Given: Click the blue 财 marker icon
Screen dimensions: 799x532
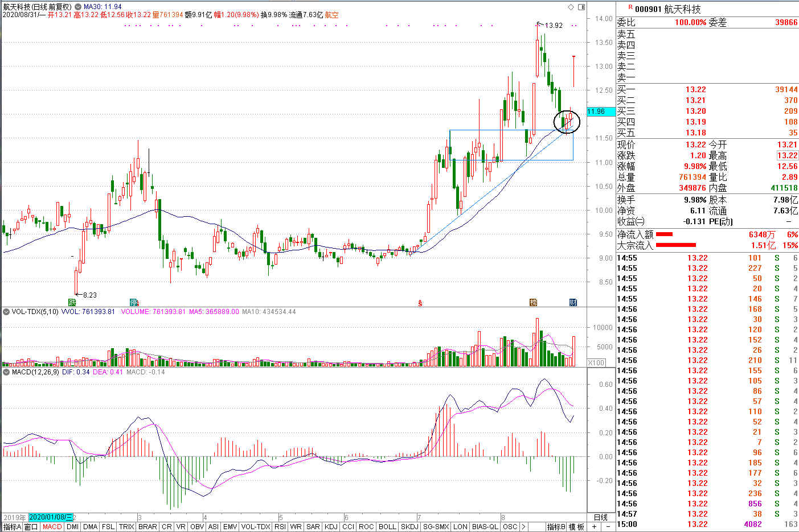Looking at the screenshot, I should [x=573, y=302].
